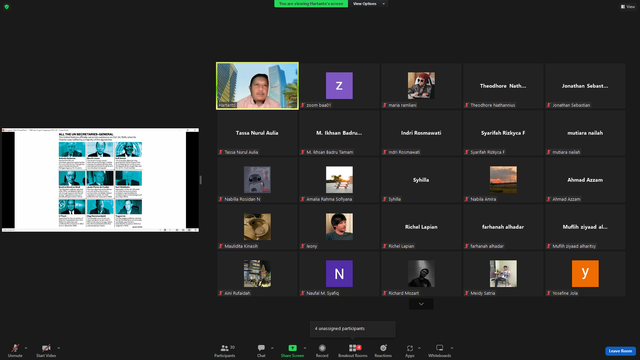Open the View Options dropdown

click(x=369, y=4)
